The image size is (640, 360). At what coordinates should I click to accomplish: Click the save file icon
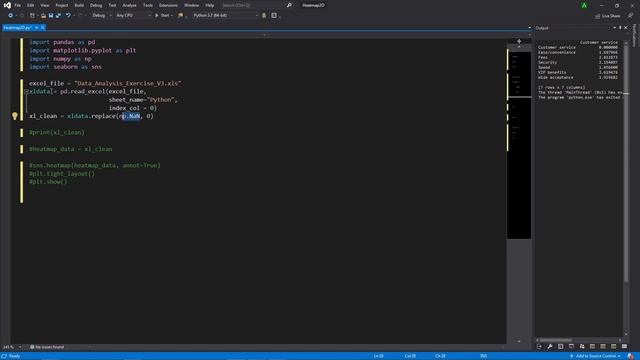click(x=51, y=16)
